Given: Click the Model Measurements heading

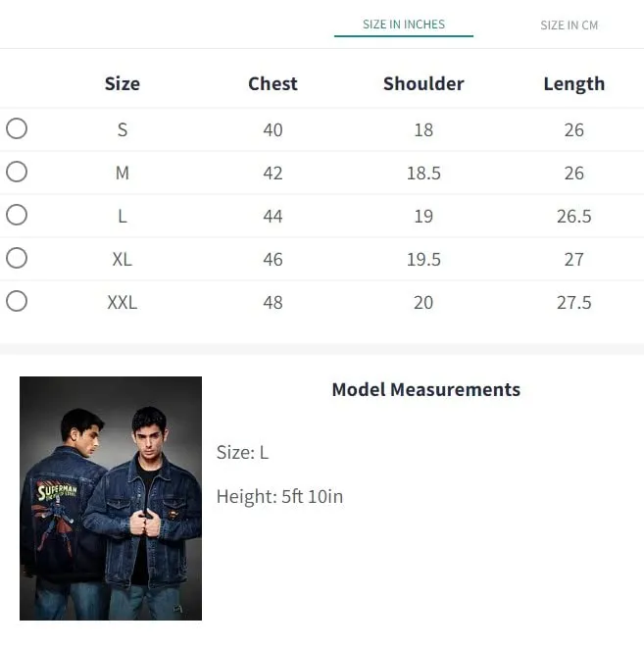Looking at the screenshot, I should [x=426, y=389].
